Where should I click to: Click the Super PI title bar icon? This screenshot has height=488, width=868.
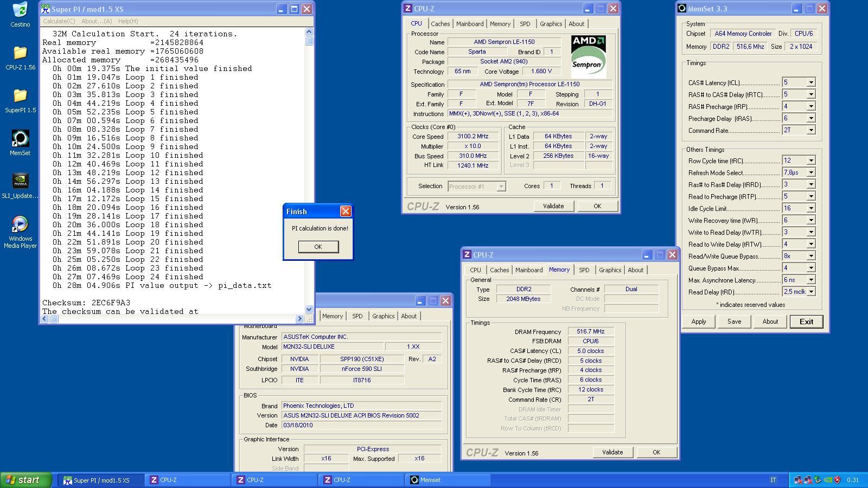[46, 9]
